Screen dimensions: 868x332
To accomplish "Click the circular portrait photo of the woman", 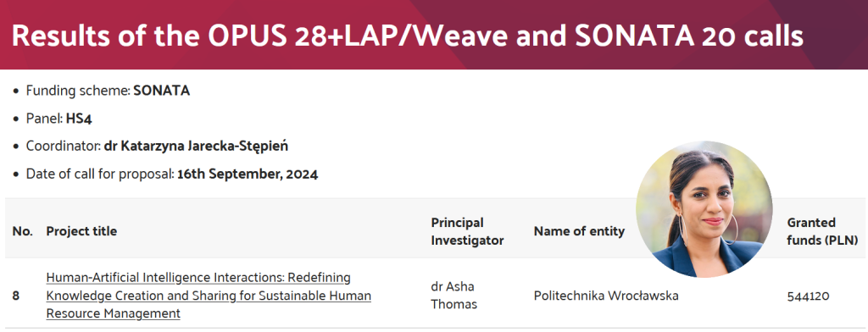I will (704, 209).
